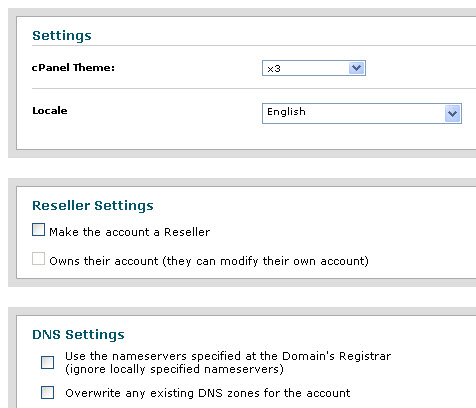Click the Settings section heading
Viewport: 476px width, 408px height.
62,36
